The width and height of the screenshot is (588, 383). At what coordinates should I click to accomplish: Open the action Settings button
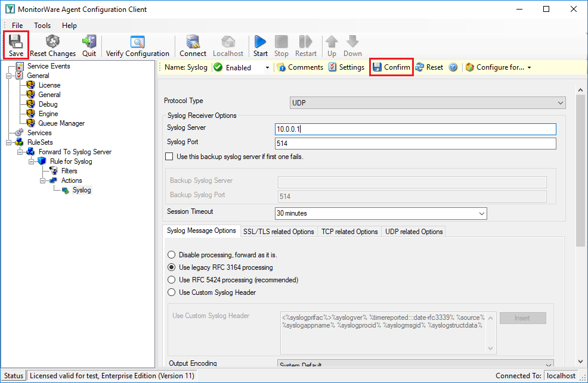coord(346,67)
